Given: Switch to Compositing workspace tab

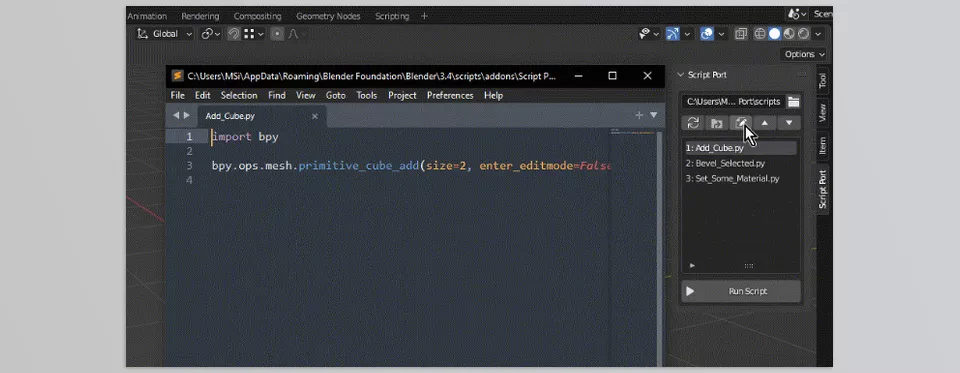Looking at the screenshot, I should point(258,17).
